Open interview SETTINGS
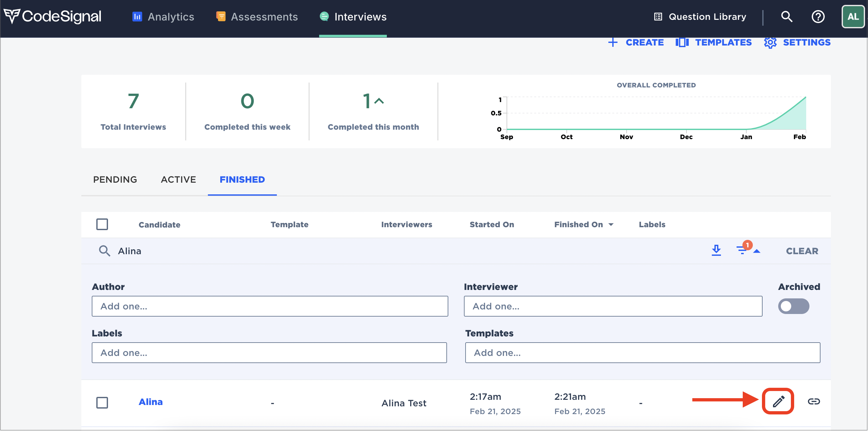The image size is (868, 431). pyautogui.click(x=806, y=43)
